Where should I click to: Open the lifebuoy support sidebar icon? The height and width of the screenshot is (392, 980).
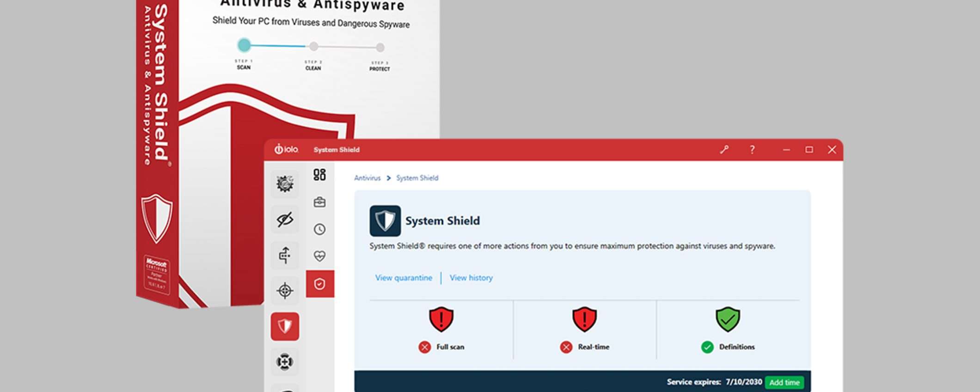[x=285, y=362]
